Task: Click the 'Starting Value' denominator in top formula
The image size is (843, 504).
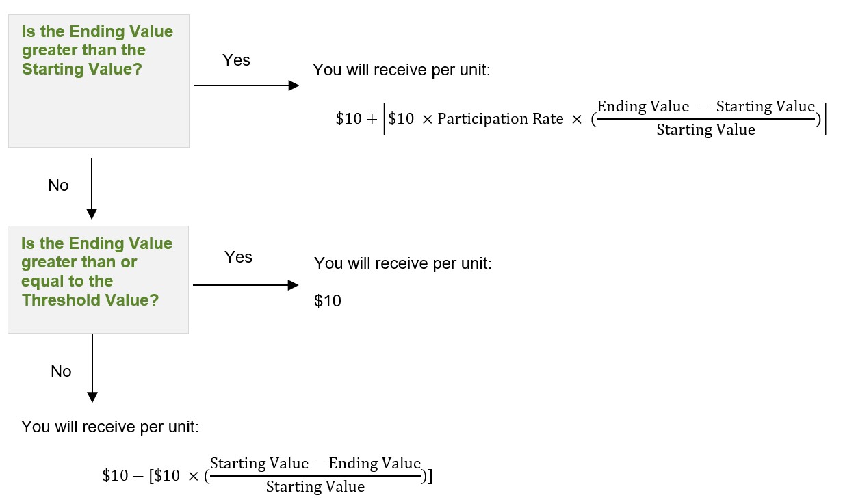Action: coord(706,130)
